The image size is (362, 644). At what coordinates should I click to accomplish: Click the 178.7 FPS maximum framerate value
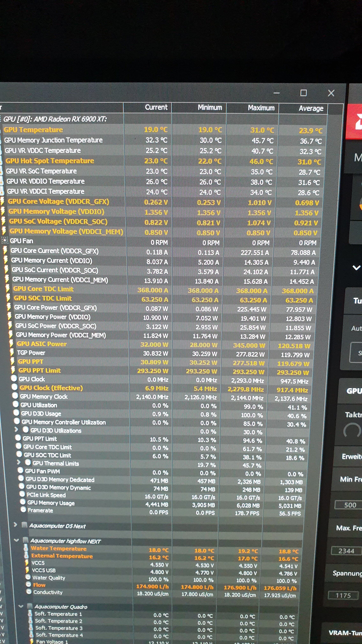click(247, 513)
